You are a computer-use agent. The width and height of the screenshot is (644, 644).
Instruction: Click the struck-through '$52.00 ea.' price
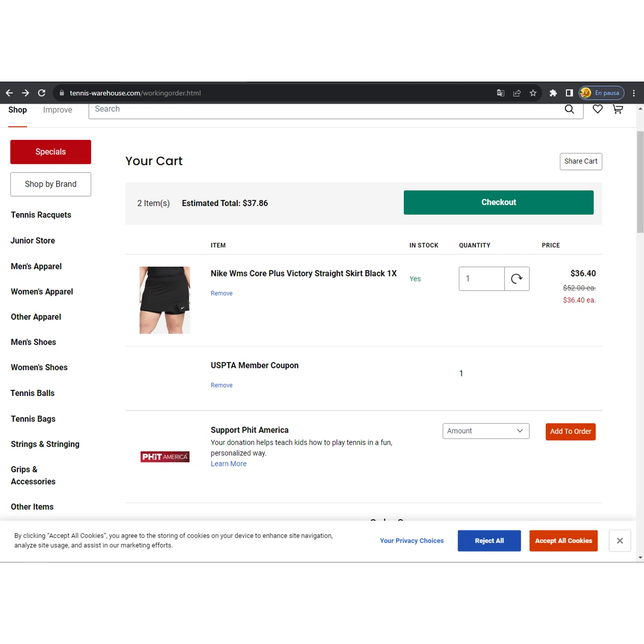pos(579,288)
